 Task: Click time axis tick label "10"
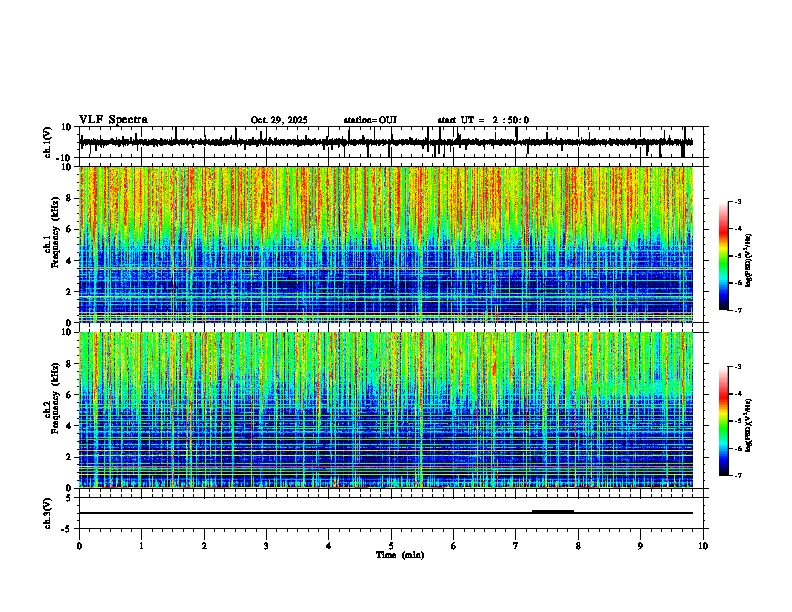(703, 546)
